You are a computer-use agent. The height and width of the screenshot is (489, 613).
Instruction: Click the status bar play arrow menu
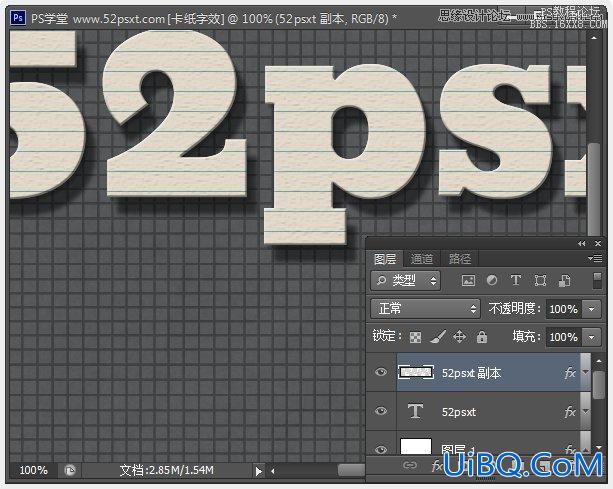click(258, 471)
